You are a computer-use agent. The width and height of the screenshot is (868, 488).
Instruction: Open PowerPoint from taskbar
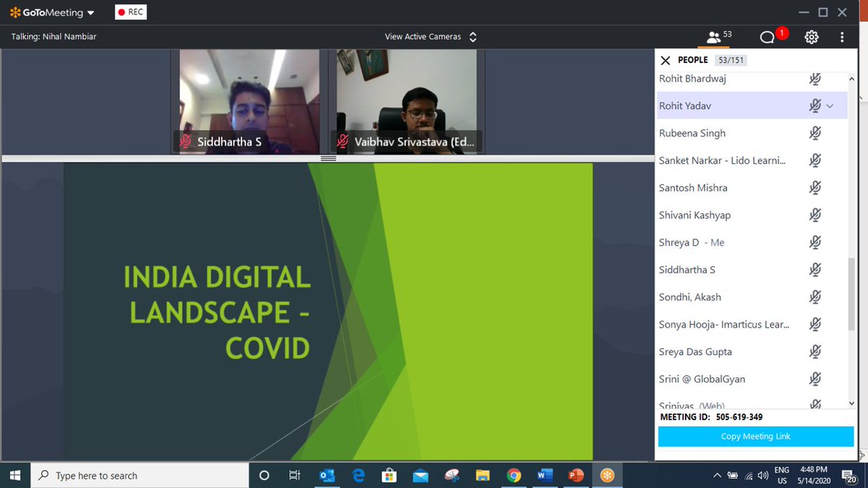click(x=576, y=475)
